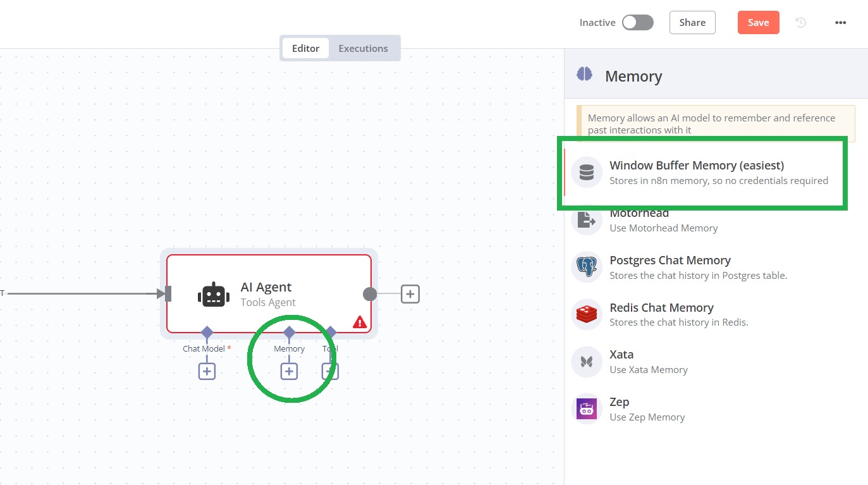Click the AI Agent node title
The image size is (868, 485).
pyautogui.click(x=266, y=287)
